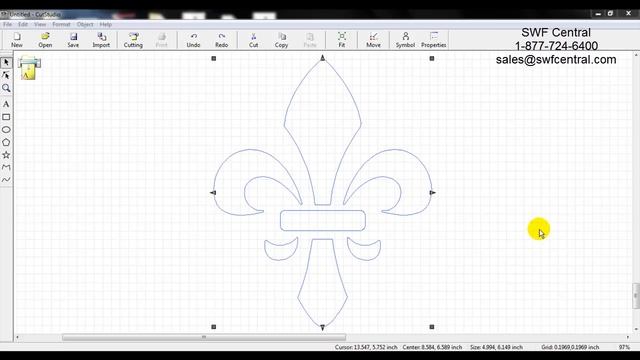
Task: Save the design using the Save icon
Action: tap(73, 40)
